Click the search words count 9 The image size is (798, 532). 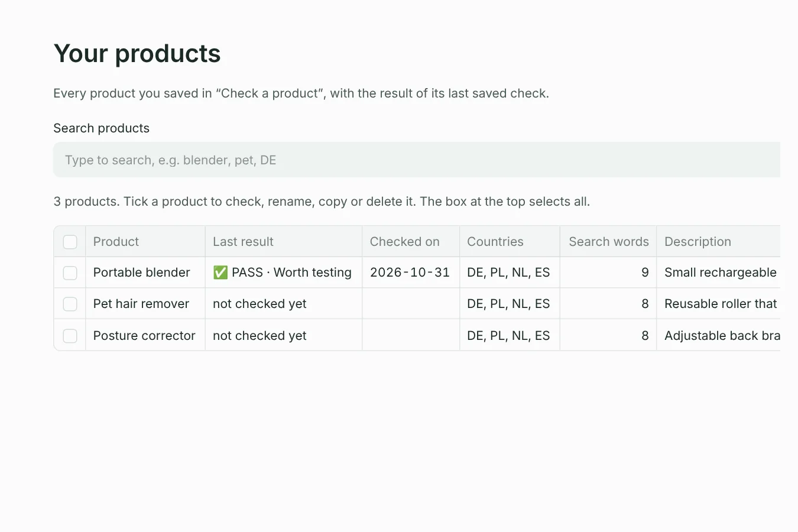coord(645,273)
